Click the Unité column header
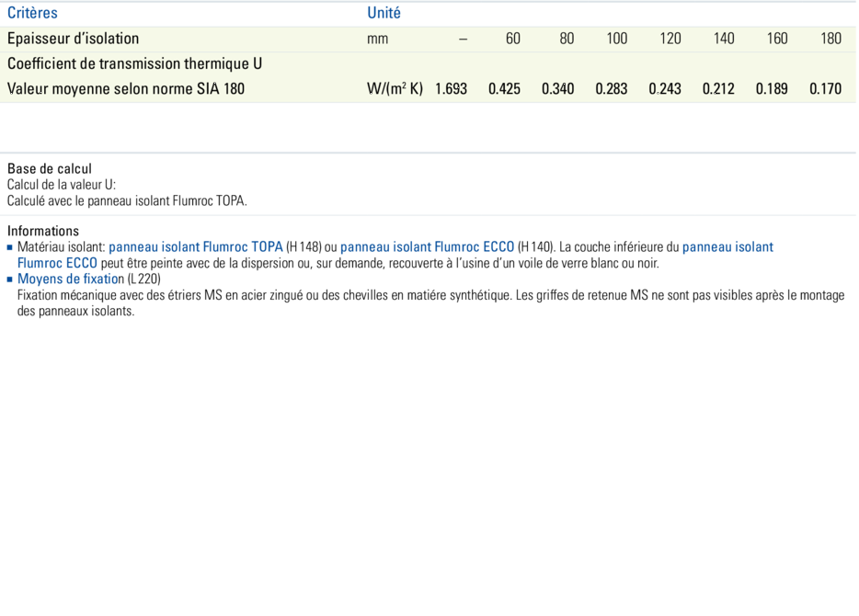Image resolution: width=859 pixels, height=616 pixels. pyautogui.click(x=384, y=13)
